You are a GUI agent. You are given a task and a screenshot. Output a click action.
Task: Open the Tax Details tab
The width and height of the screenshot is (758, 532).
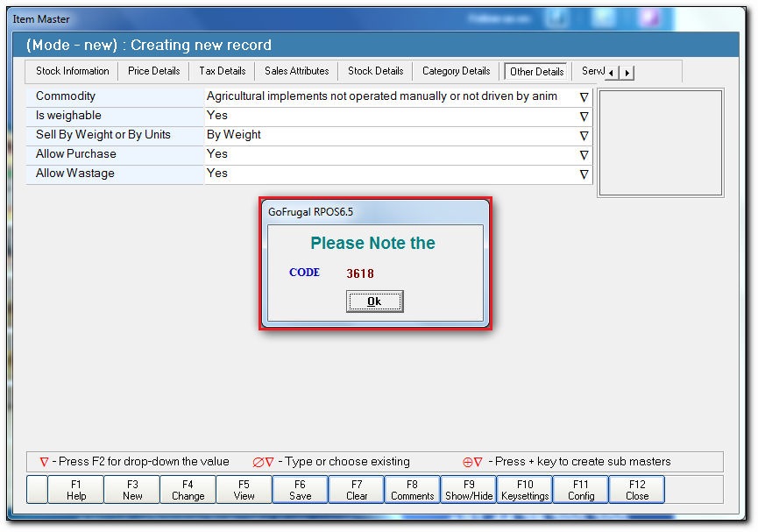pos(223,71)
